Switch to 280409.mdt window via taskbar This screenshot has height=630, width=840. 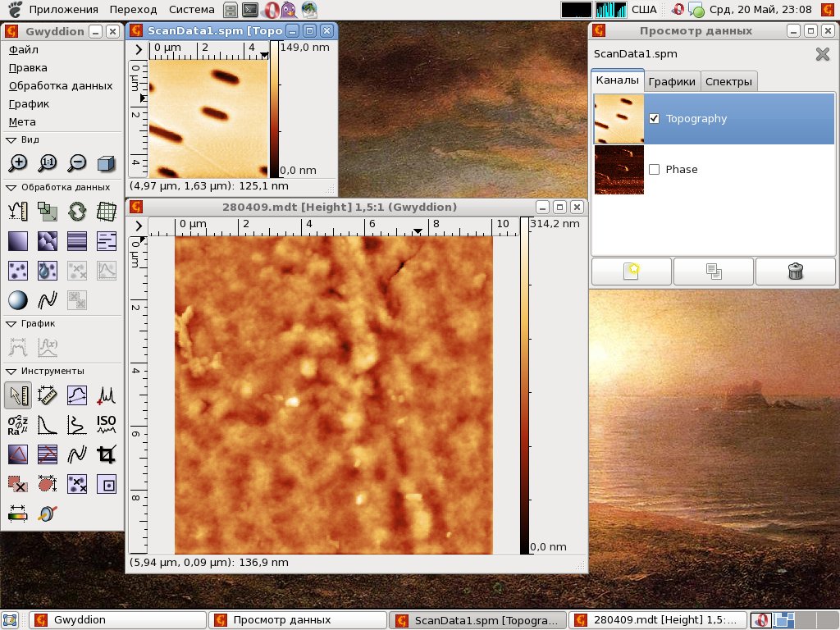[x=658, y=620]
